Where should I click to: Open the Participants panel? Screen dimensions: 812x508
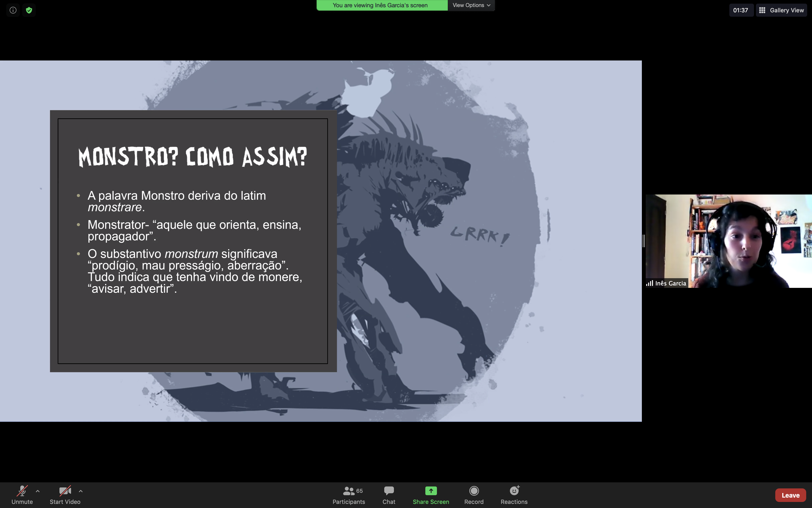coord(349,495)
